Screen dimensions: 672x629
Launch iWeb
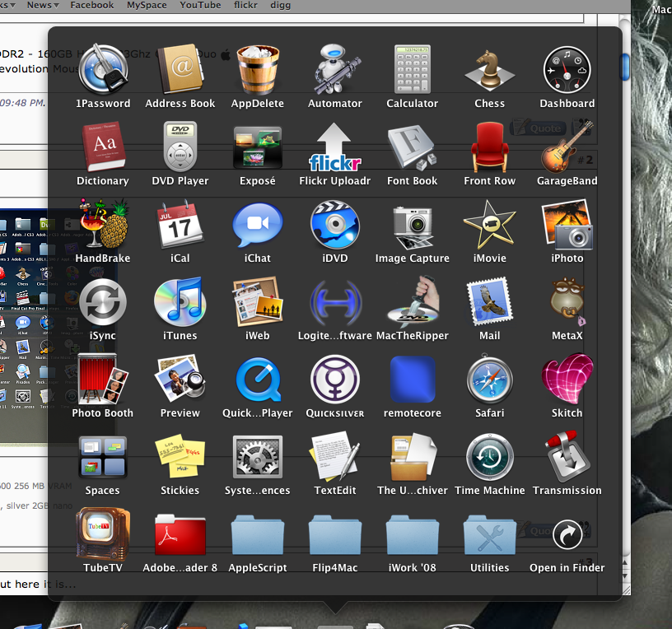click(x=258, y=301)
